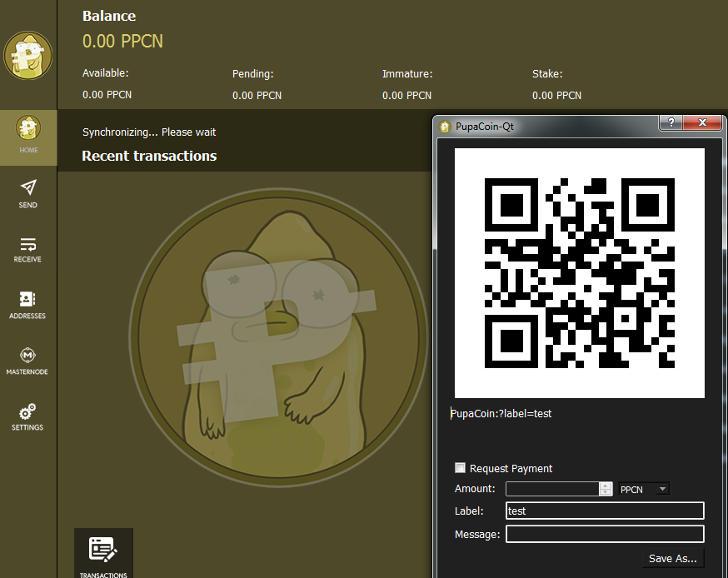Close the PupaCoin-Qt QR dialog

702,122
